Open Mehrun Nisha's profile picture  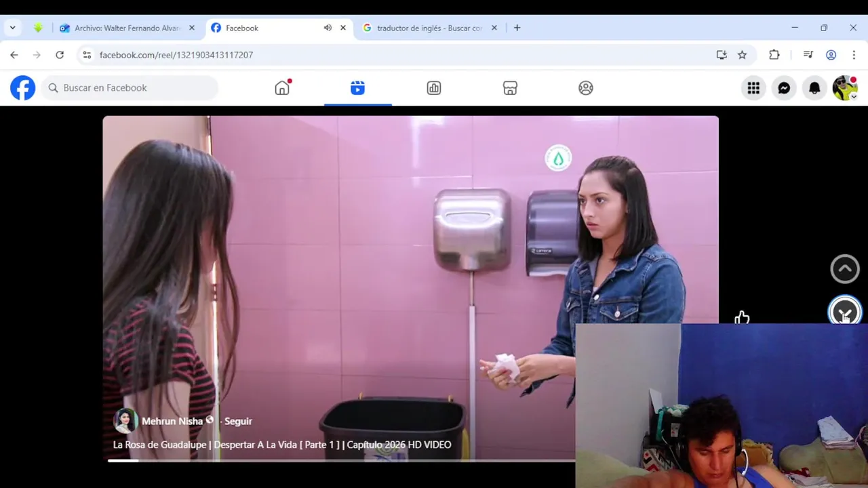click(125, 421)
